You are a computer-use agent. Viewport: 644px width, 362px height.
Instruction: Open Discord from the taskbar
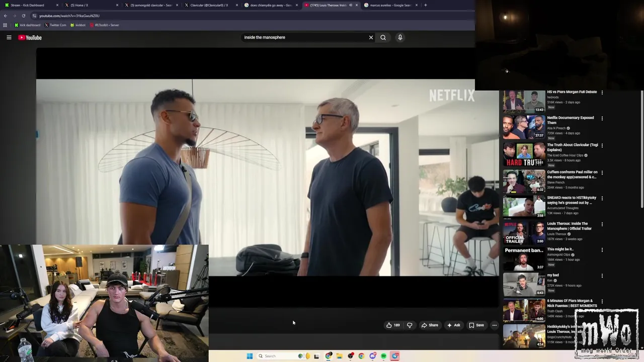[372, 356]
